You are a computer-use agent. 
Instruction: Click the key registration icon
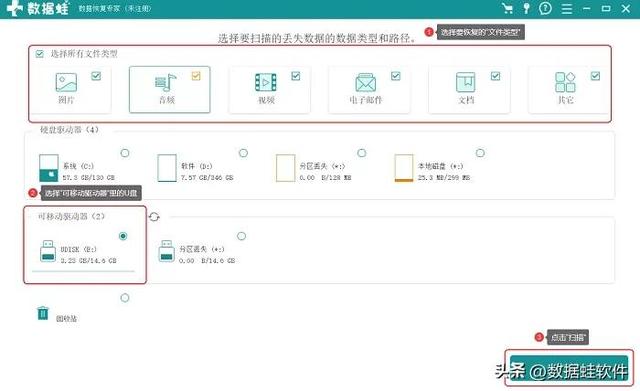pos(527,9)
